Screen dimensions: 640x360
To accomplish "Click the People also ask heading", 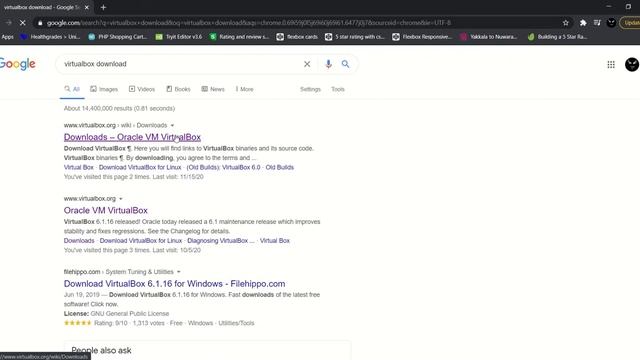I will pos(101,350).
